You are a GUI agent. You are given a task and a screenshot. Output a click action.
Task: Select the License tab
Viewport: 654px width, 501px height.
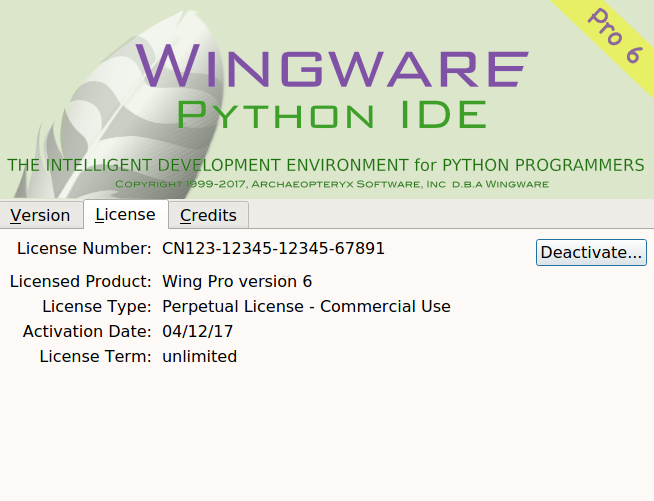click(x=126, y=214)
